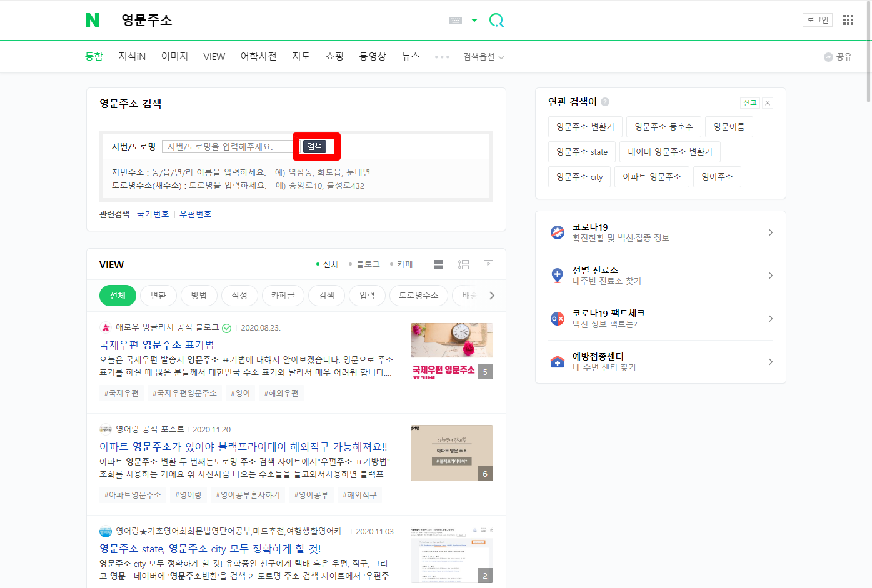Show more tabs via three dots

pyautogui.click(x=442, y=57)
